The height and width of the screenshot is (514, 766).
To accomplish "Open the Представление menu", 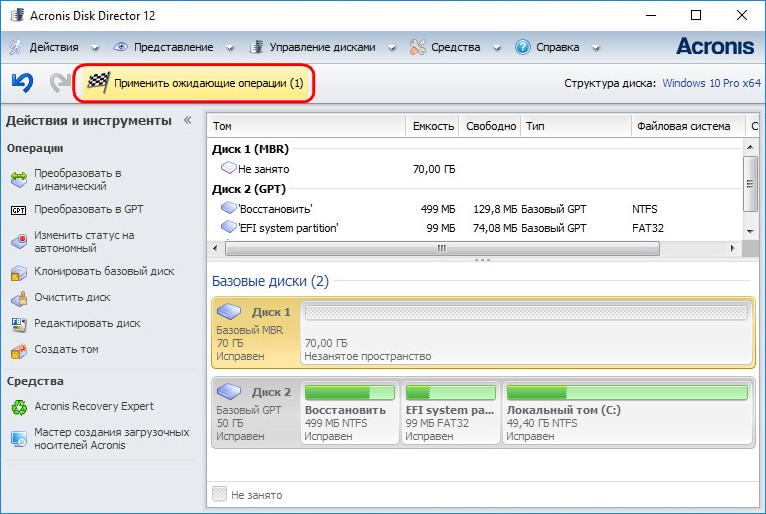I will coord(173,47).
